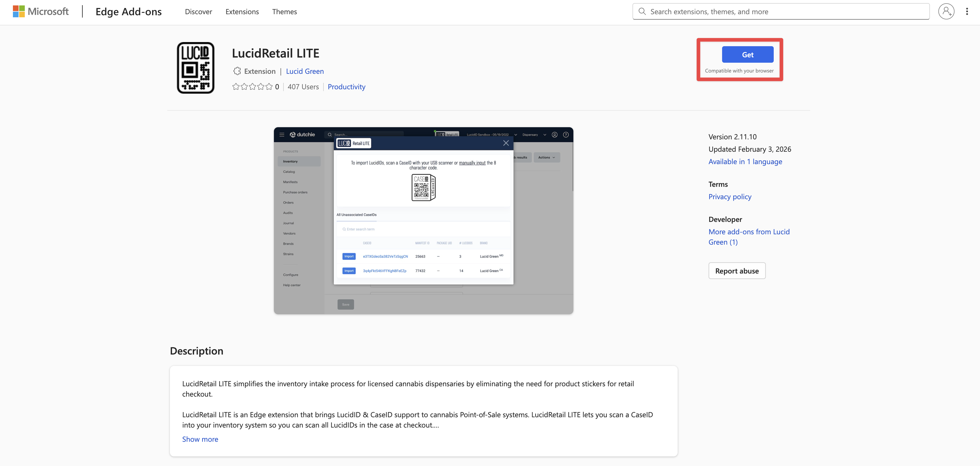The height and width of the screenshot is (466, 980).
Task: Select Themes in the top navigation
Action: click(x=284, y=11)
